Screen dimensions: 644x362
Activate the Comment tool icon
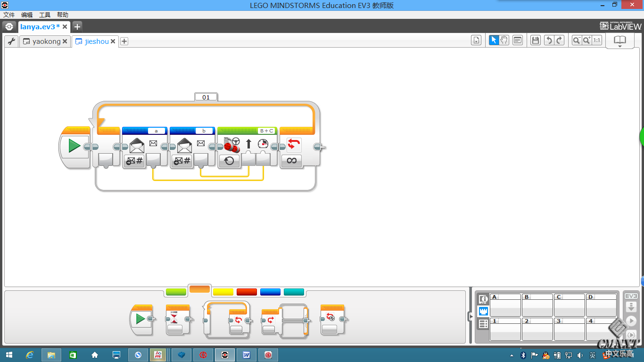518,41
